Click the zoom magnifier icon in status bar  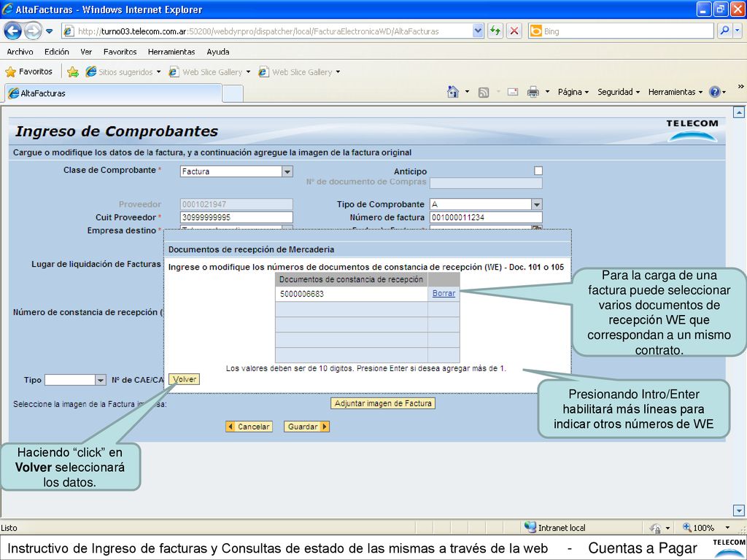[687, 528]
